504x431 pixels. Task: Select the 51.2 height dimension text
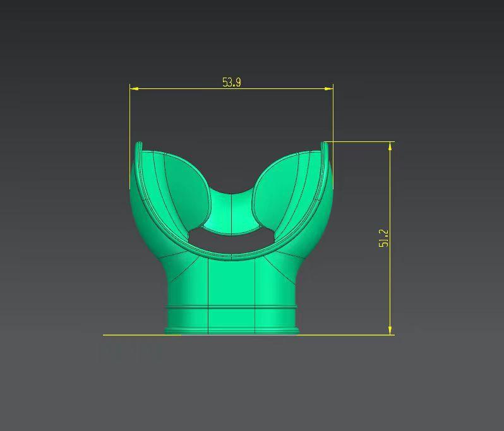click(x=384, y=238)
